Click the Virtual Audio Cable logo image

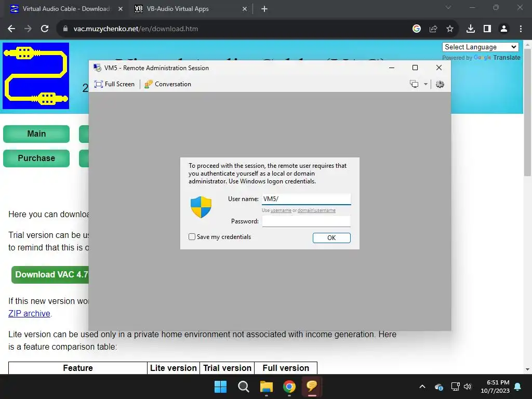tap(36, 76)
